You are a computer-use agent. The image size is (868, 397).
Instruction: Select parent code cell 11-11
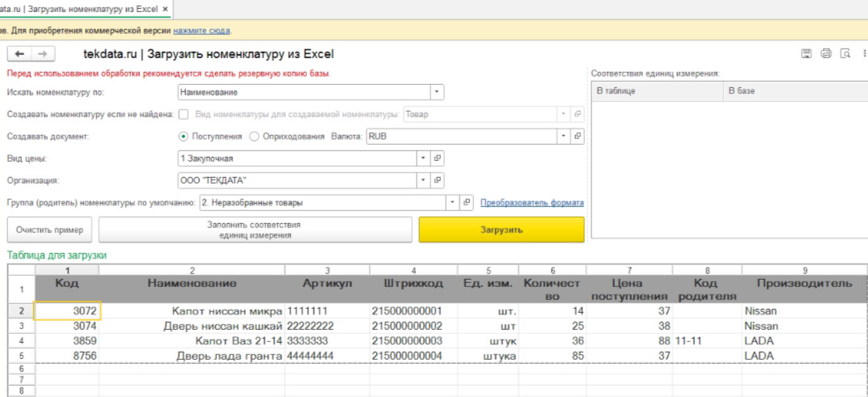click(708, 341)
